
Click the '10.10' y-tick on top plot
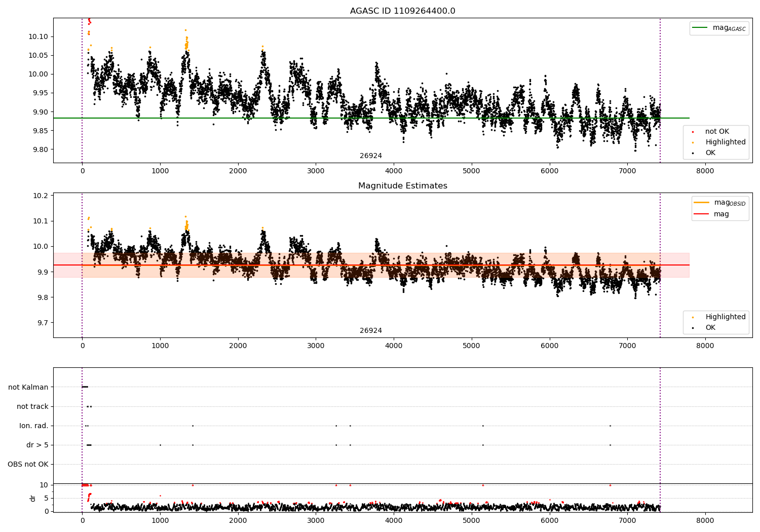(x=38, y=37)
